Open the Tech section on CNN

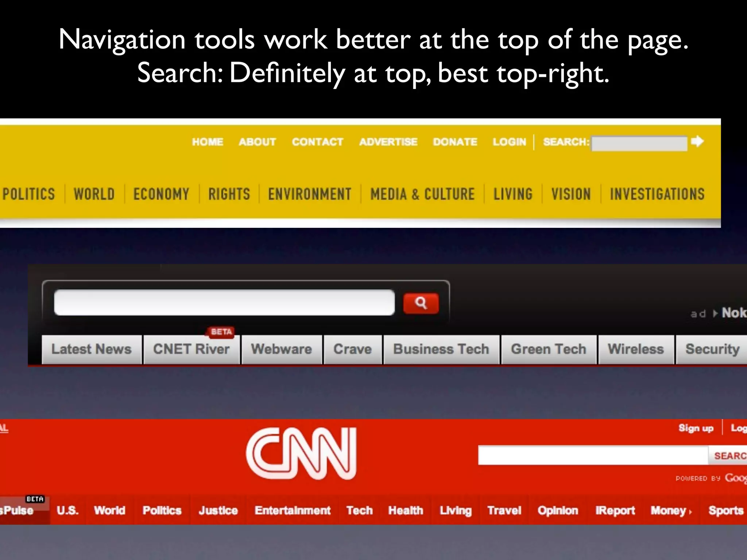click(x=360, y=510)
